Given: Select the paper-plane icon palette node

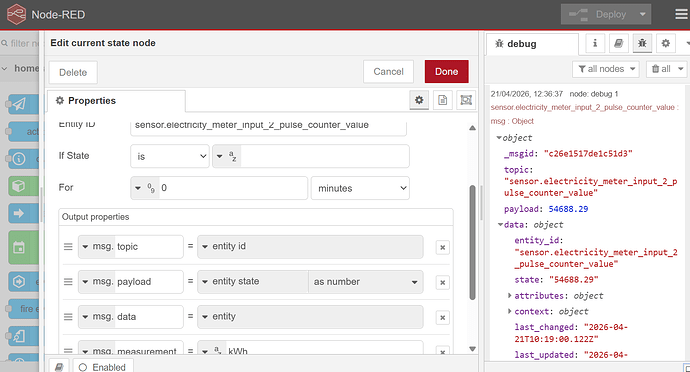Looking at the screenshot, I should tap(23, 104).
